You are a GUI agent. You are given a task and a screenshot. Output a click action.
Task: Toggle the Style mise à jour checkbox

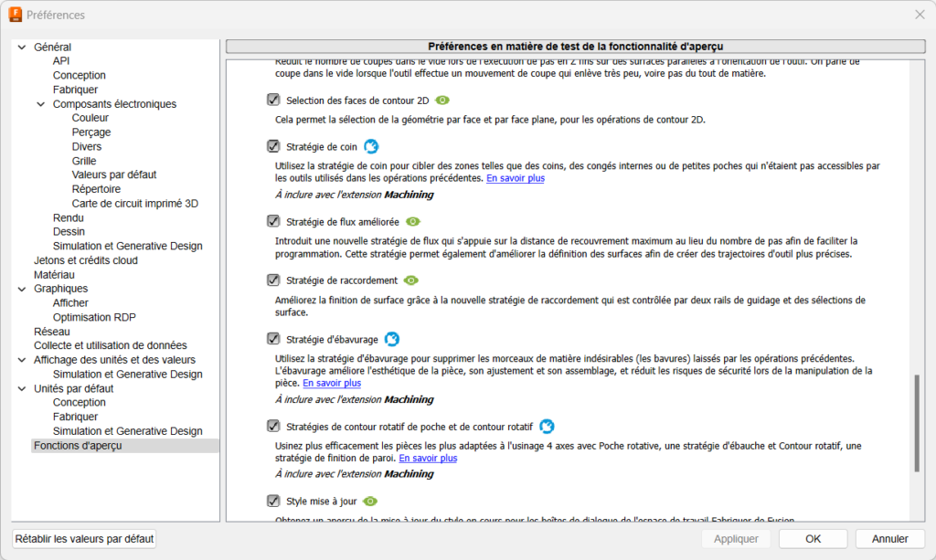273,501
